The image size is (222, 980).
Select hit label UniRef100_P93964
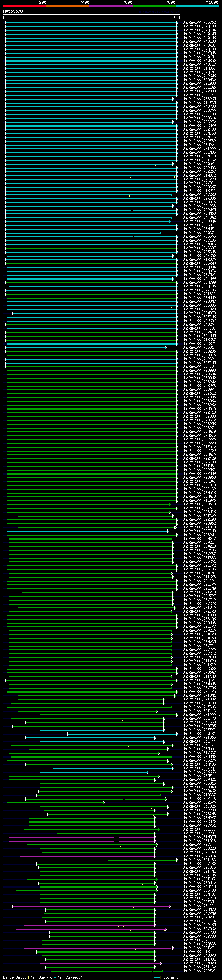199,402
